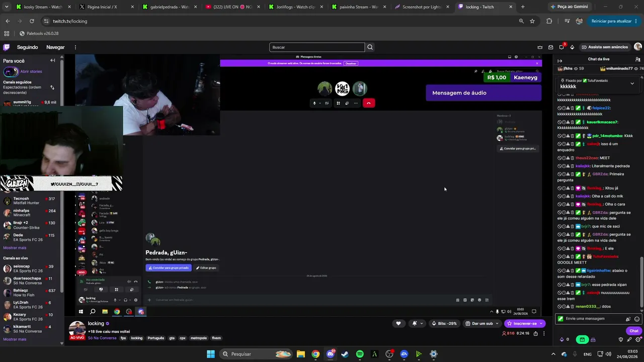
Task: Open Peça ao Gemini button
Action: 569,7
